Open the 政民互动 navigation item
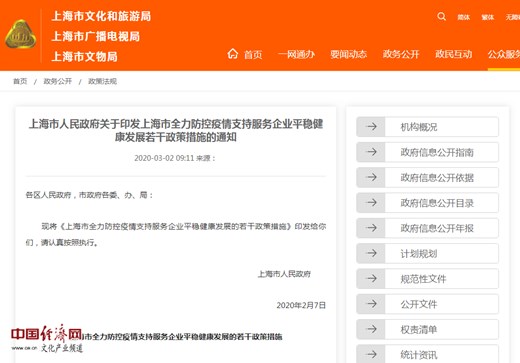 [453, 54]
